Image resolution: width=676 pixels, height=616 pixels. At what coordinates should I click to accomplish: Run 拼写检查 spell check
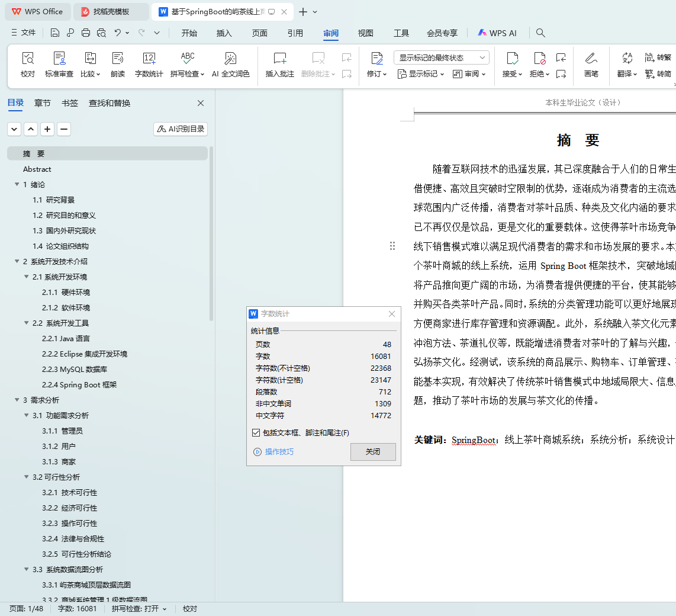(187, 65)
